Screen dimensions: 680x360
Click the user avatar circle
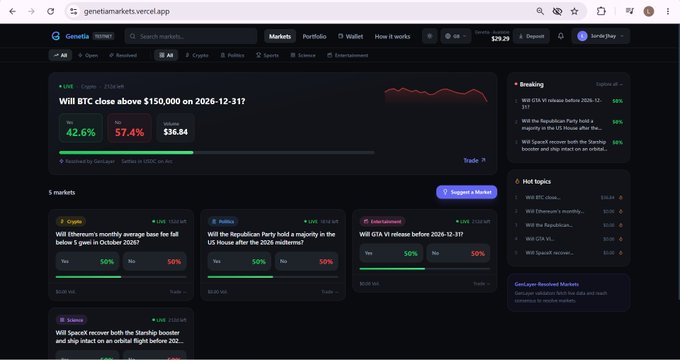point(582,36)
